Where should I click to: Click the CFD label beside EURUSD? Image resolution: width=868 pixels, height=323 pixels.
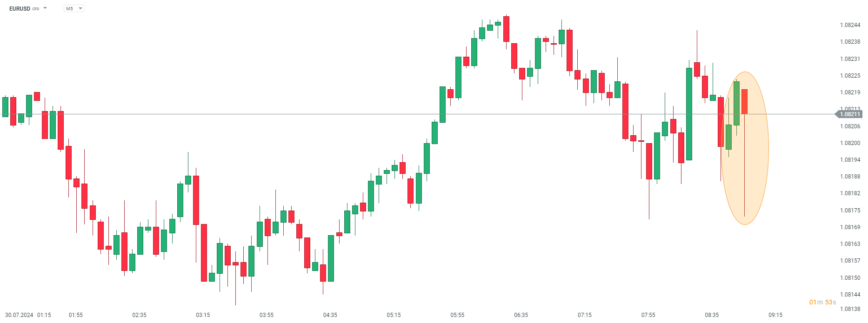coord(36,9)
